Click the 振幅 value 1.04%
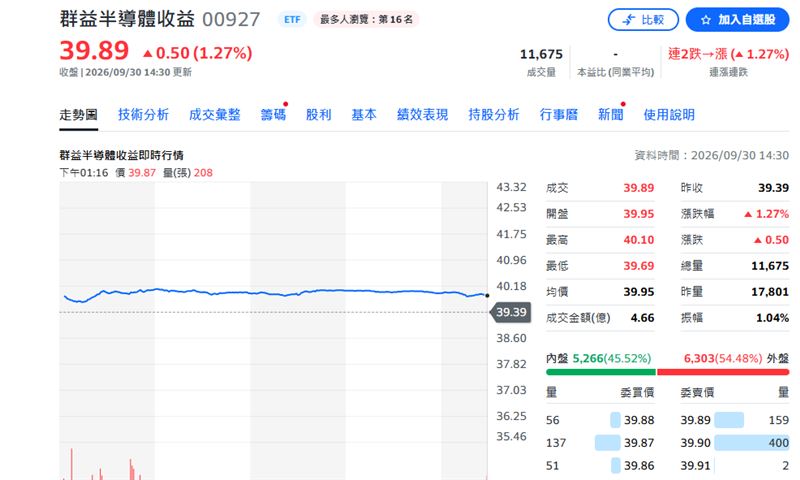 pyautogui.click(x=772, y=318)
